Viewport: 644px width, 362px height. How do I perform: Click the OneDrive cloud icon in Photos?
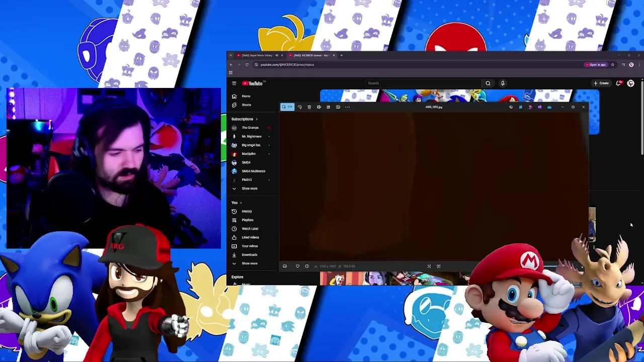pyautogui.click(x=549, y=107)
